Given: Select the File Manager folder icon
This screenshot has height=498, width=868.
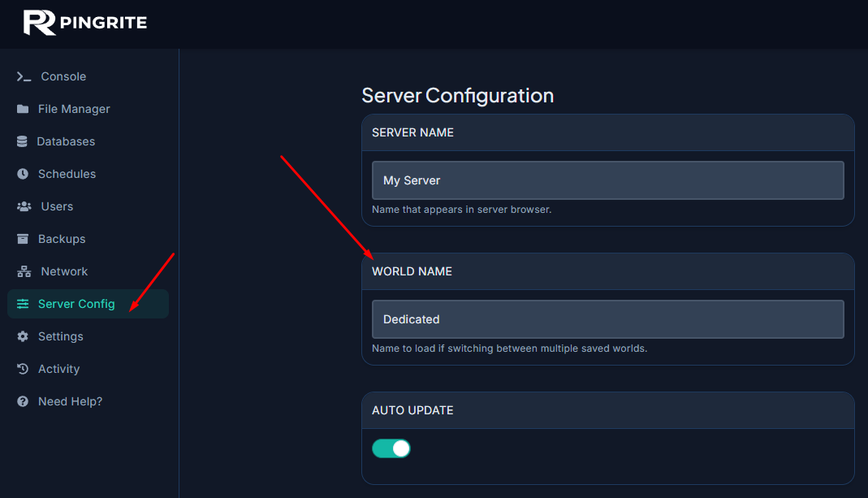Looking at the screenshot, I should click(22, 109).
